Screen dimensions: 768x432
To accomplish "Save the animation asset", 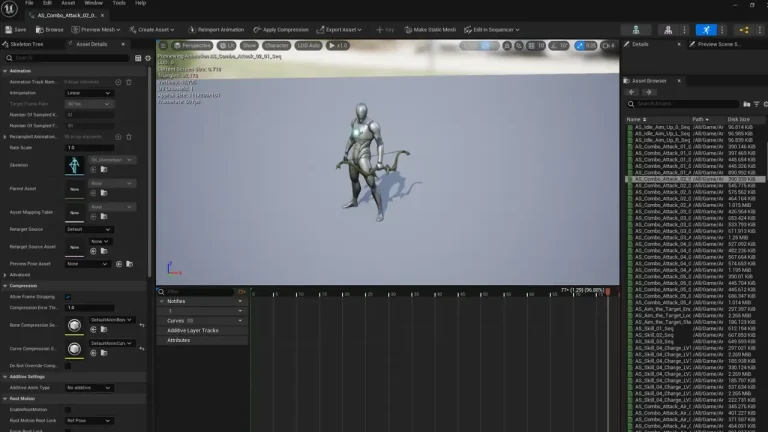I will (x=16, y=30).
